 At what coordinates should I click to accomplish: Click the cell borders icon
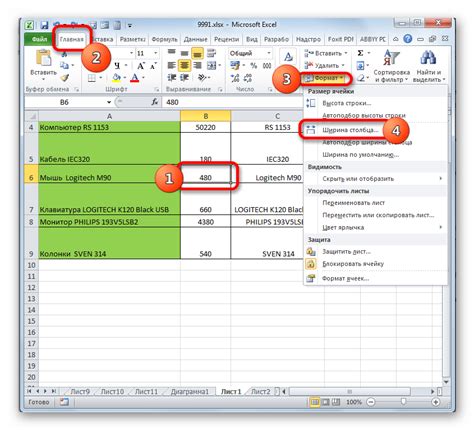pos(92,78)
